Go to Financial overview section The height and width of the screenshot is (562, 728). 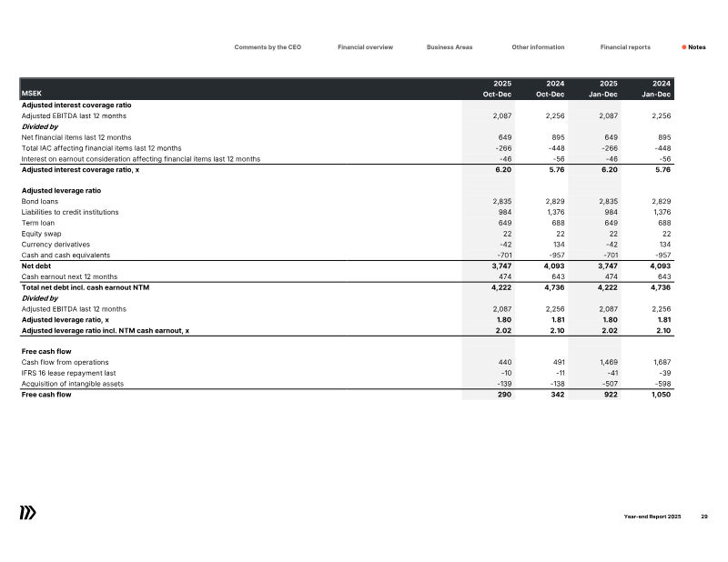pos(366,47)
